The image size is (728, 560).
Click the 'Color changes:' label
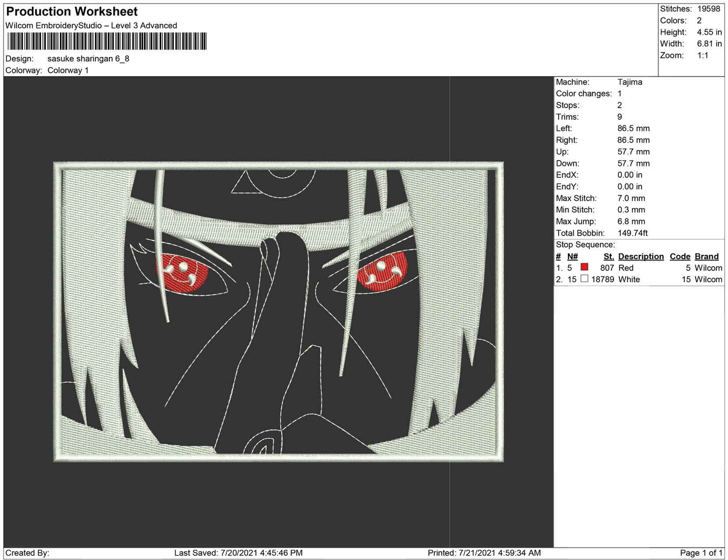[x=584, y=94]
